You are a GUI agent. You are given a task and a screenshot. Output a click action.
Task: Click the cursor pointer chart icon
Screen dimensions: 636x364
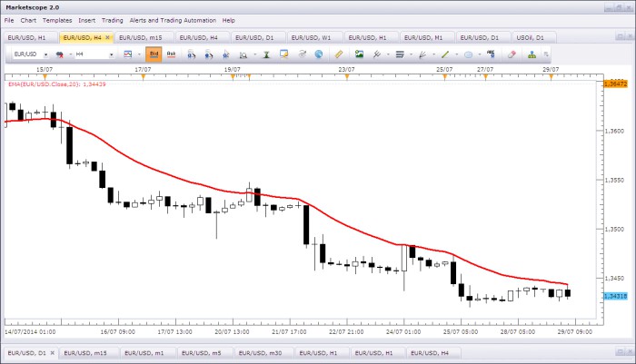click(226, 54)
